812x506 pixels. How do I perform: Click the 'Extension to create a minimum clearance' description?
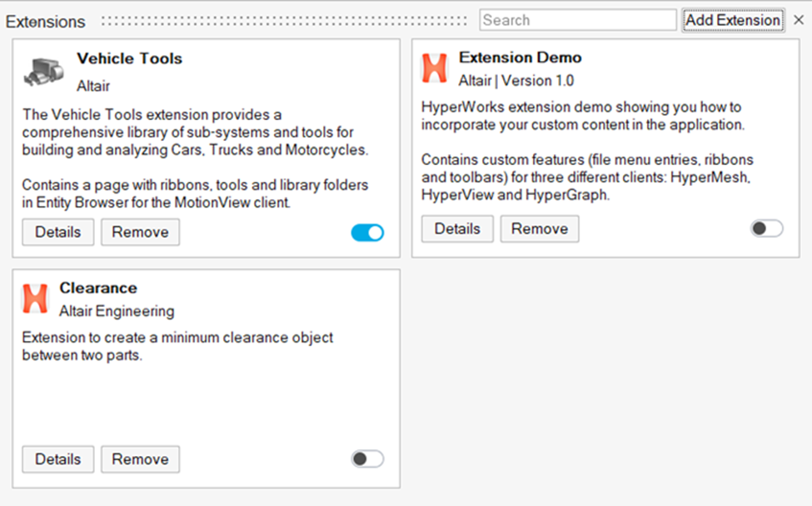coord(177,346)
